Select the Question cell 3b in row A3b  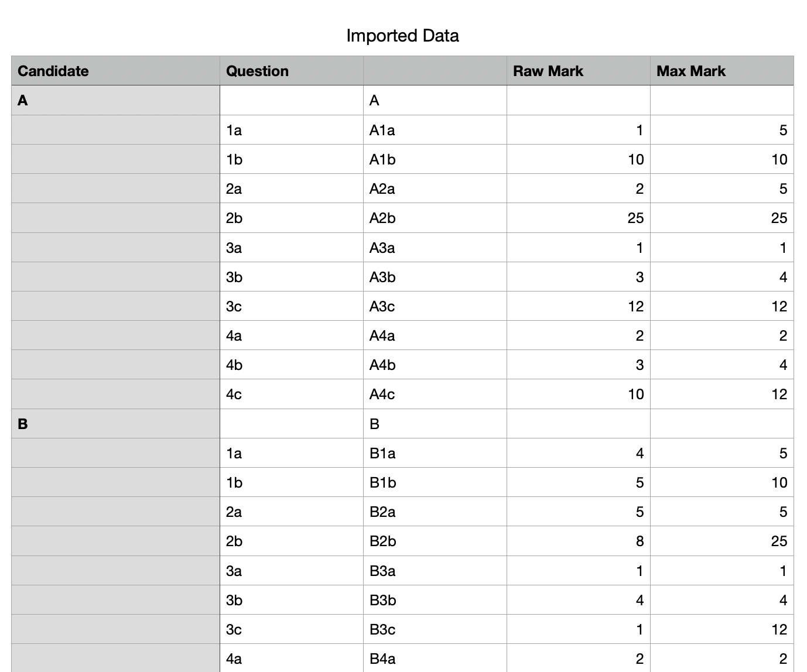click(291, 277)
